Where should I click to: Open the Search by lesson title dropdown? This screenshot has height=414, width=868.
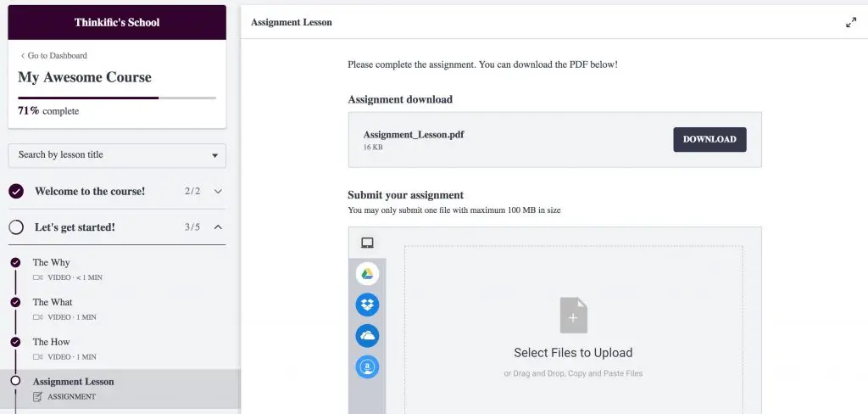[x=117, y=155]
